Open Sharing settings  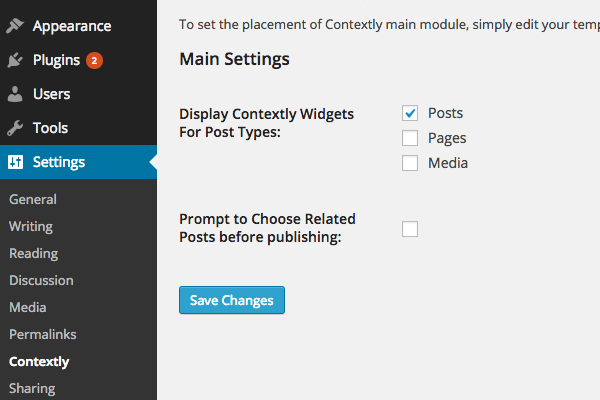[32, 389]
